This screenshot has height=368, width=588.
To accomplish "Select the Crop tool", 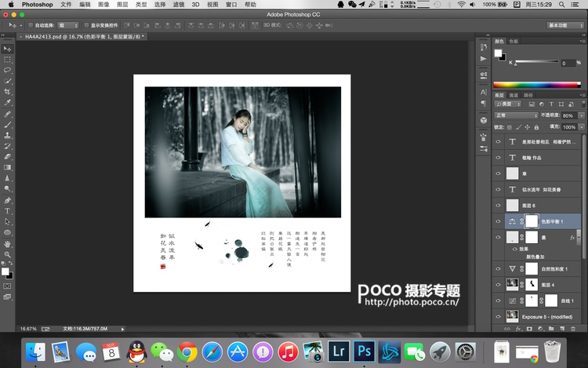I will 7,92.
